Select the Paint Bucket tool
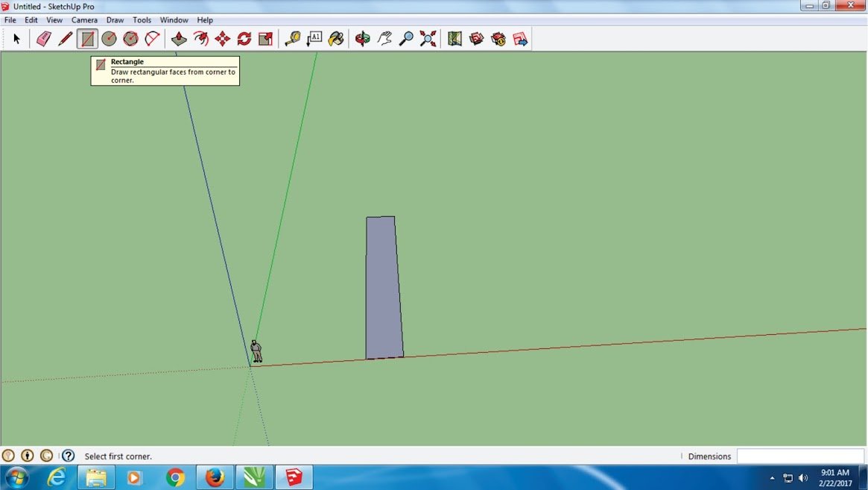868x490 pixels. click(x=336, y=39)
